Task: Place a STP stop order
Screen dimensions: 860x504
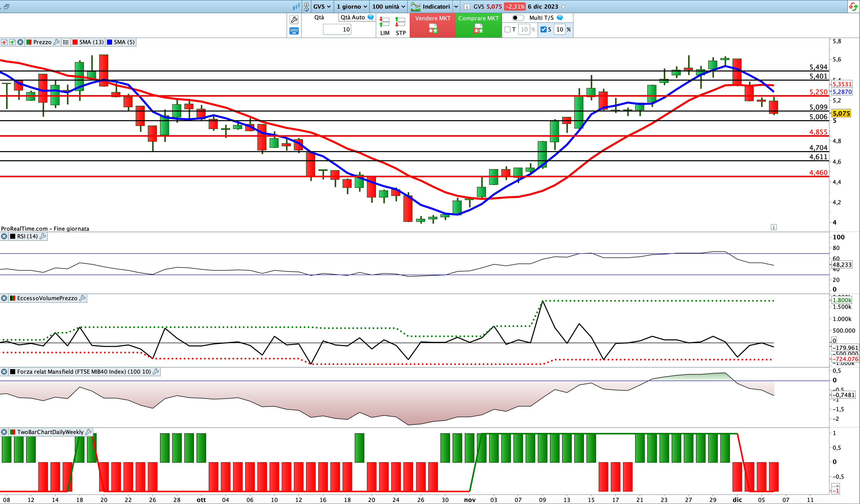Action: (400, 26)
